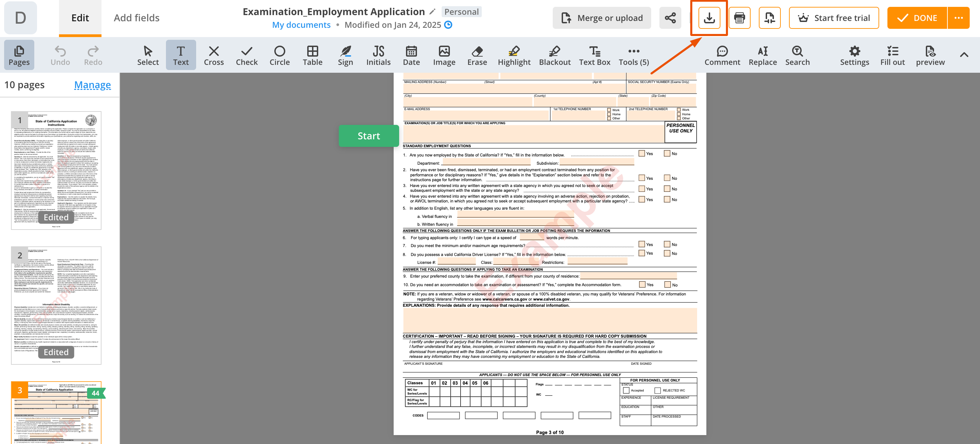Screen dimensions: 980x444
Task: Open more options next to DONE
Action: click(x=958, y=18)
